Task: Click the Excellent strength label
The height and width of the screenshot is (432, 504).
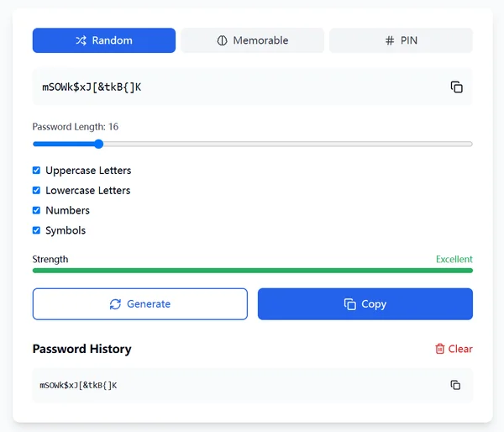Action: (x=454, y=259)
